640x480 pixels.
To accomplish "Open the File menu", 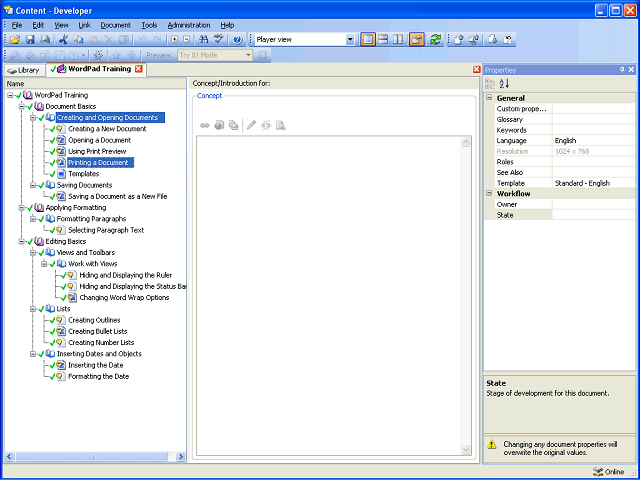I will [17, 25].
